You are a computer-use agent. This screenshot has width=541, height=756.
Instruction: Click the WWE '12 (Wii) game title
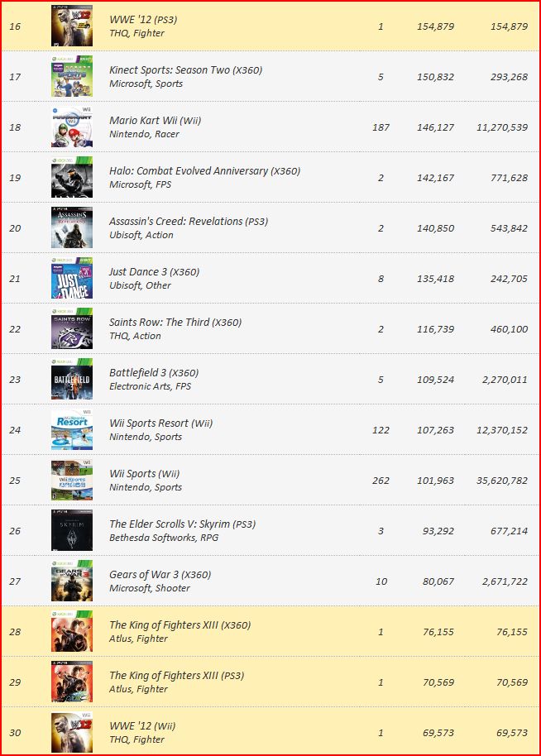tap(142, 725)
